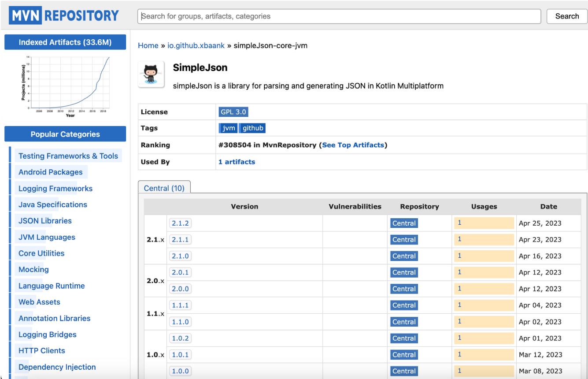Open version 2.1.0
Viewport: 588px width, 379px height.
tap(180, 256)
